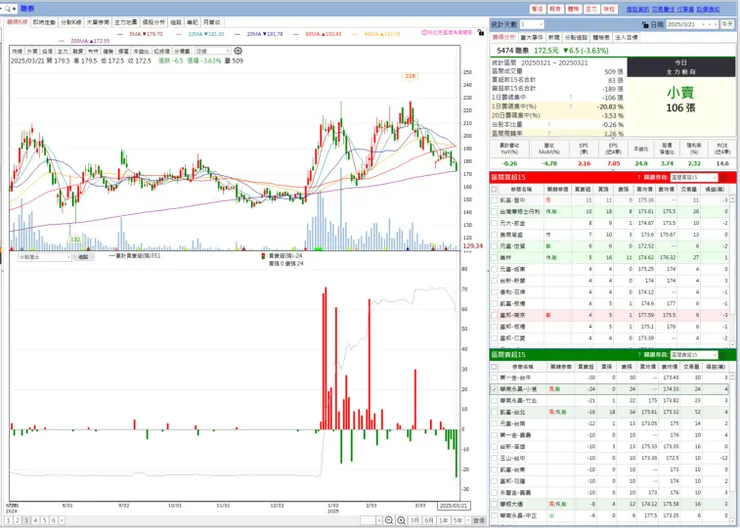Click the magnifier search icon at top-left
The image size is (740, 528).
click(8, 9)
